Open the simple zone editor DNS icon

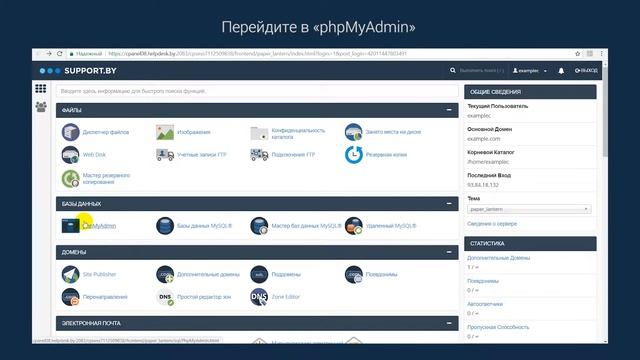165,297
